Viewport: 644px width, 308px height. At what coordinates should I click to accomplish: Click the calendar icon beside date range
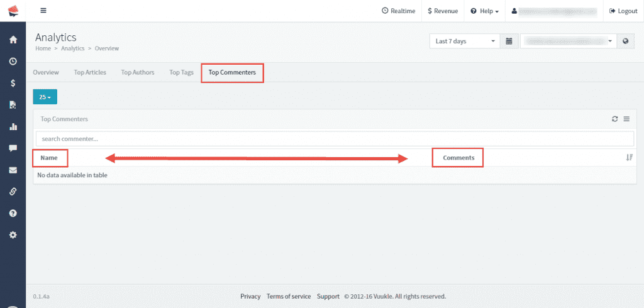[x=509, y=41]
